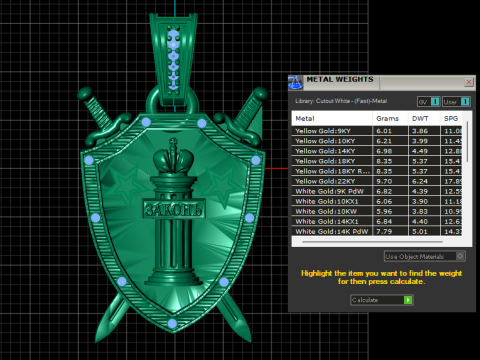Viewport: 480px width, 360px height.
Task: Close the Metal Weights panel
Action: pos(469,82)
